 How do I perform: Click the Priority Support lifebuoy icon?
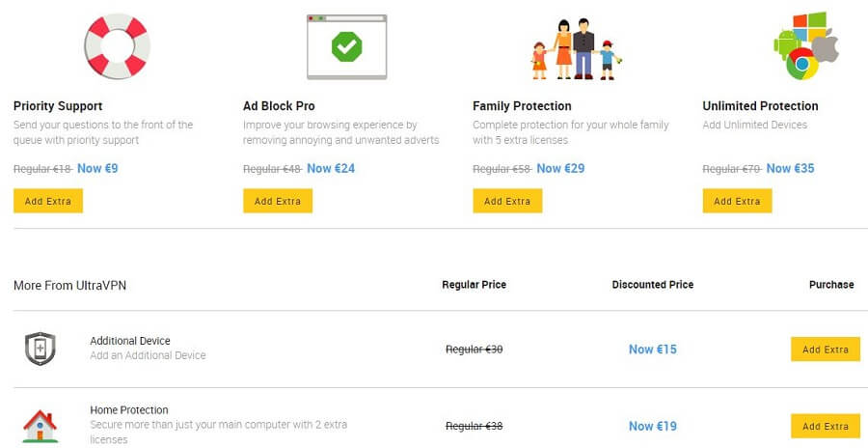coord(117,46)
